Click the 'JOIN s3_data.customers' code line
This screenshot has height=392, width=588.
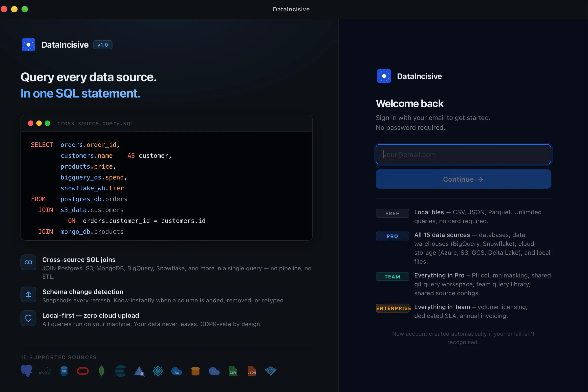[81, 210]
